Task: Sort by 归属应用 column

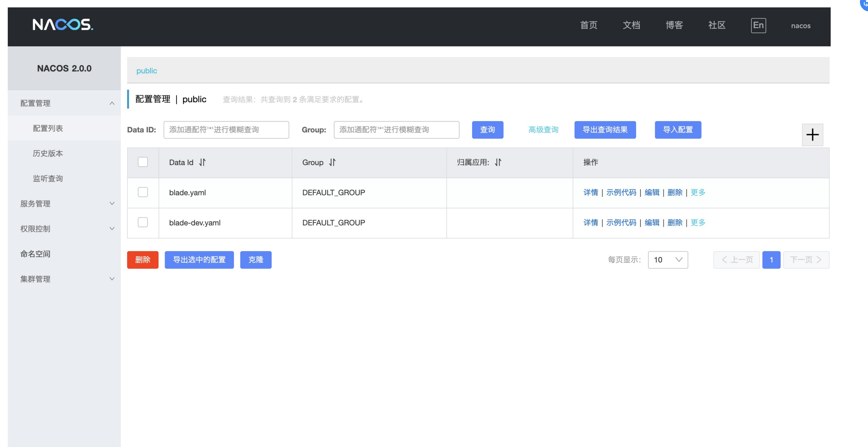Action: [498, 162]
